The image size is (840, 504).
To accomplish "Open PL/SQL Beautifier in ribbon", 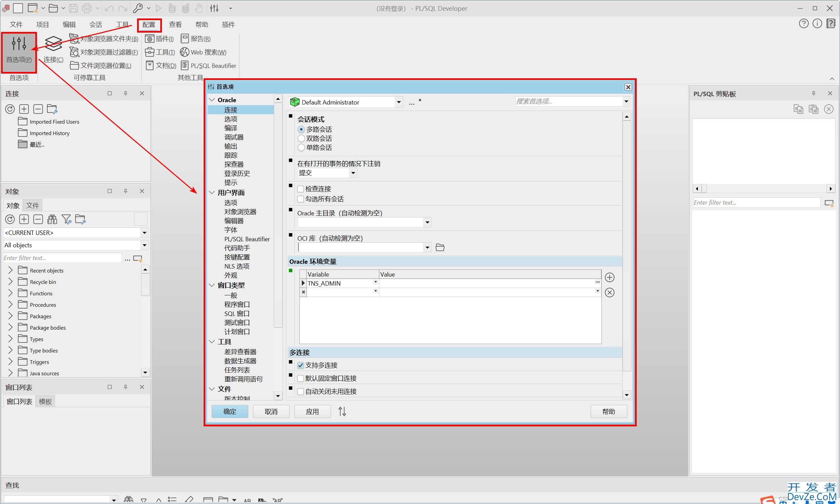I will tap(208, 66).
